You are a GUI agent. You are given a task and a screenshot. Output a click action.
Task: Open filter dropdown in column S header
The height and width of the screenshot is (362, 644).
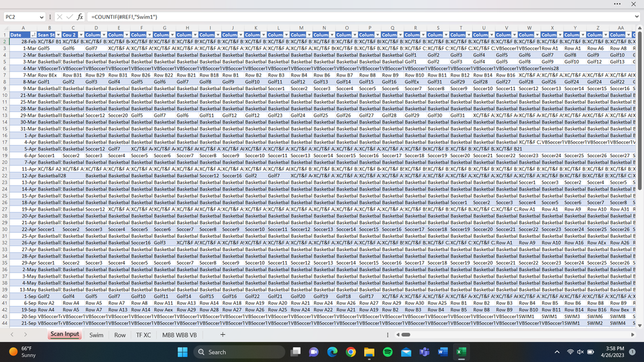click(x=445, y=35)
